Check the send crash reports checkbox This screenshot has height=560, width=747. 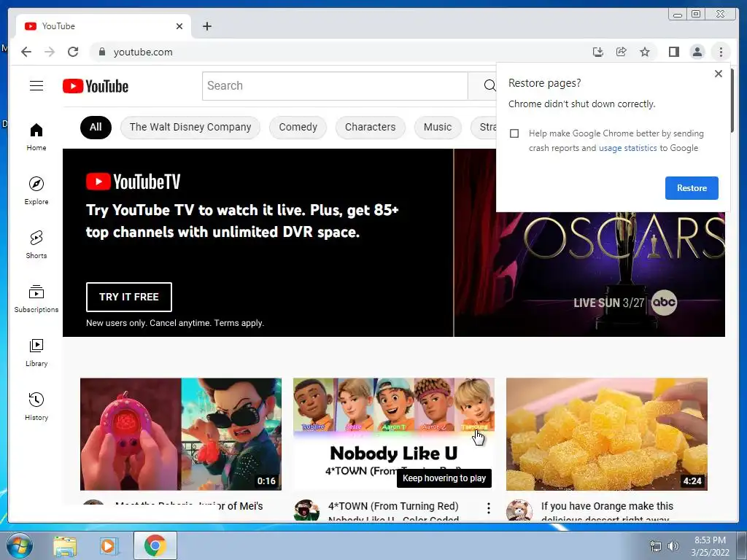coord(514,133)
